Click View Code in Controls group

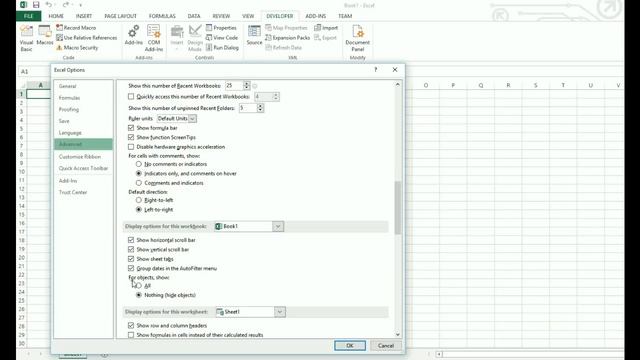click(222, 38)
